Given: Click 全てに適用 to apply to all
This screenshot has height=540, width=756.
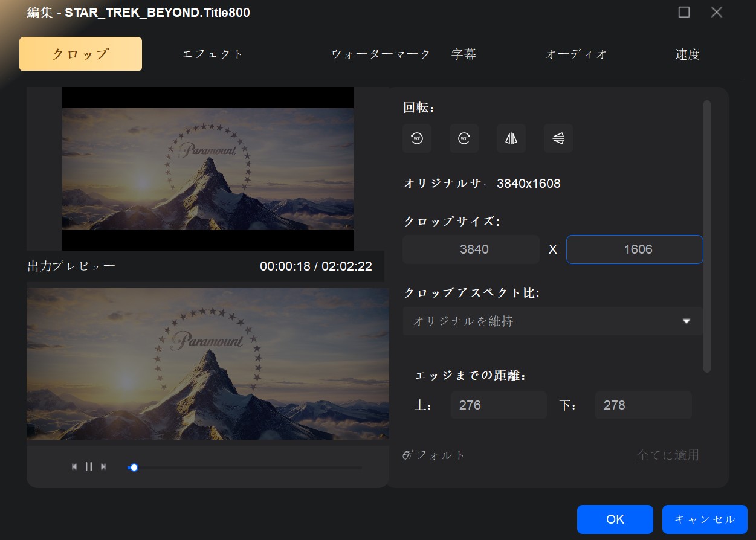Looking at the screenshot, I should [668, 455].
